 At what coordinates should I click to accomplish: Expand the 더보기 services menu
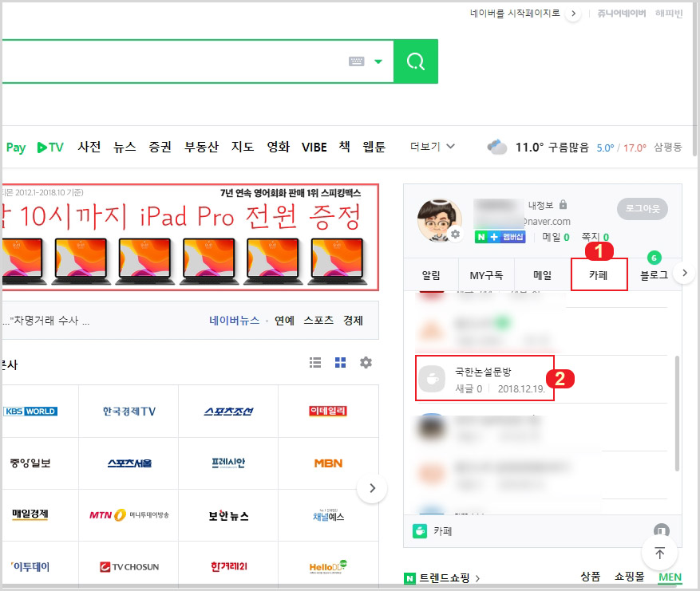(432, 146)
